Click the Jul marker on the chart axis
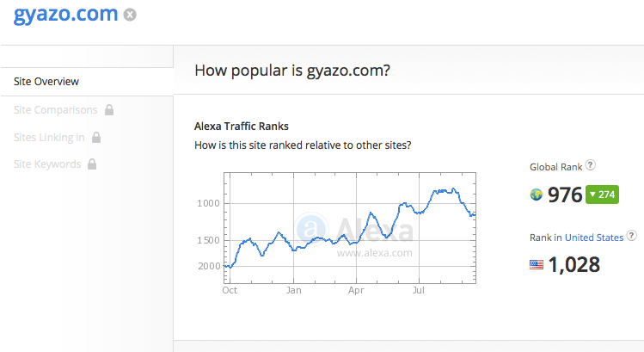The height and width of the screenshot is (352, 644). coord(419,290)
